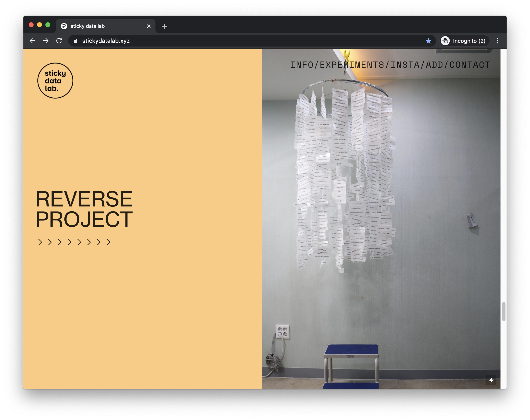Click the lightning bolt icon bottom right

[x=491, y=380]
